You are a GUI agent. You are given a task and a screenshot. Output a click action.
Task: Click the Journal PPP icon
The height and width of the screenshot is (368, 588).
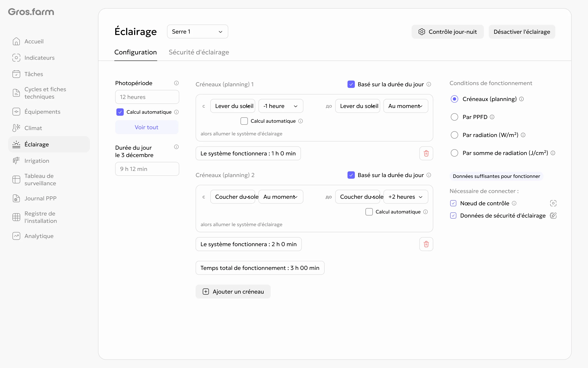(16, 198)
